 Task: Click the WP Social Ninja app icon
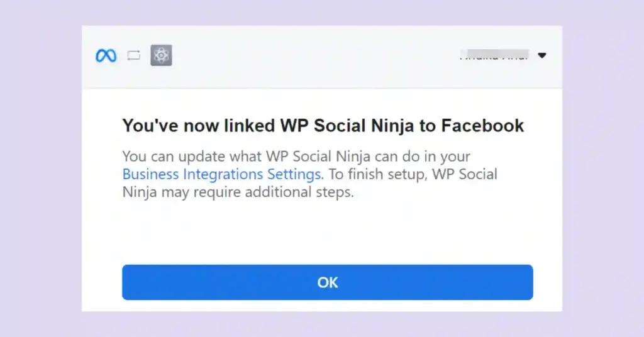(161, 56)
